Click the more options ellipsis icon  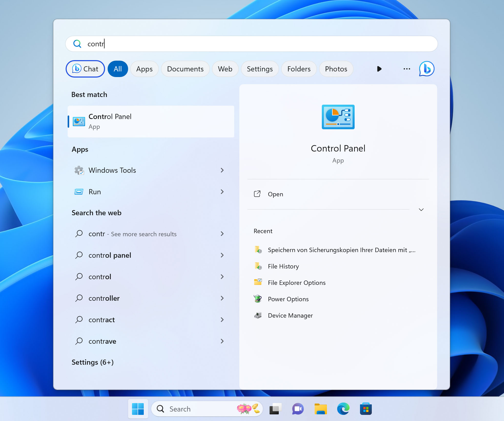pyautogui.click(x=407, y=69)
